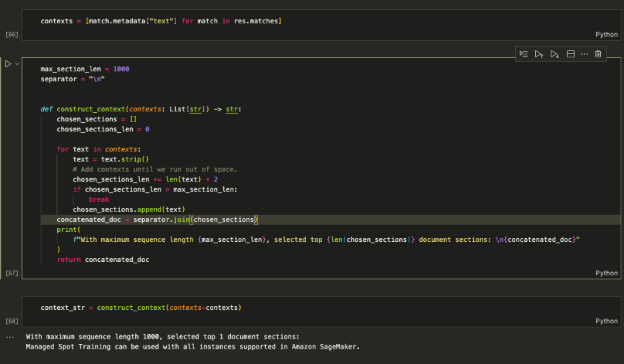Click Python language label on context_str cell
Screen dimensions: 624x364
[607, 321]
